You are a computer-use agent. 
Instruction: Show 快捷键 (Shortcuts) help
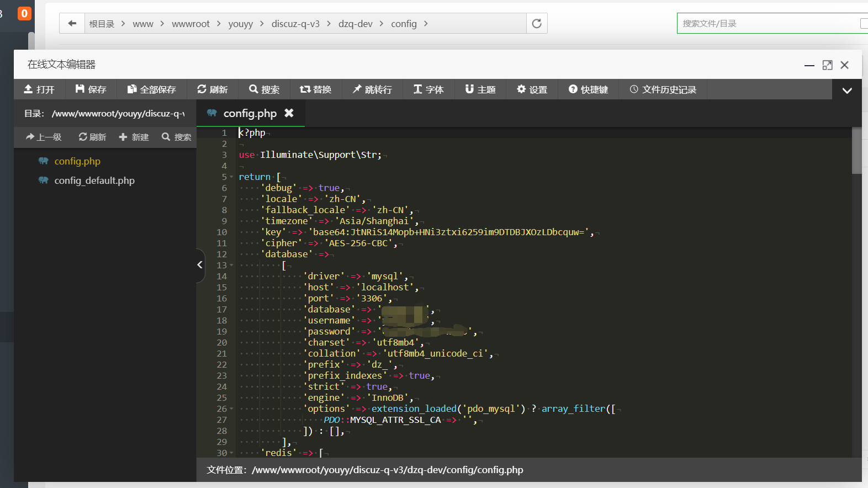(x=589, y=89)
